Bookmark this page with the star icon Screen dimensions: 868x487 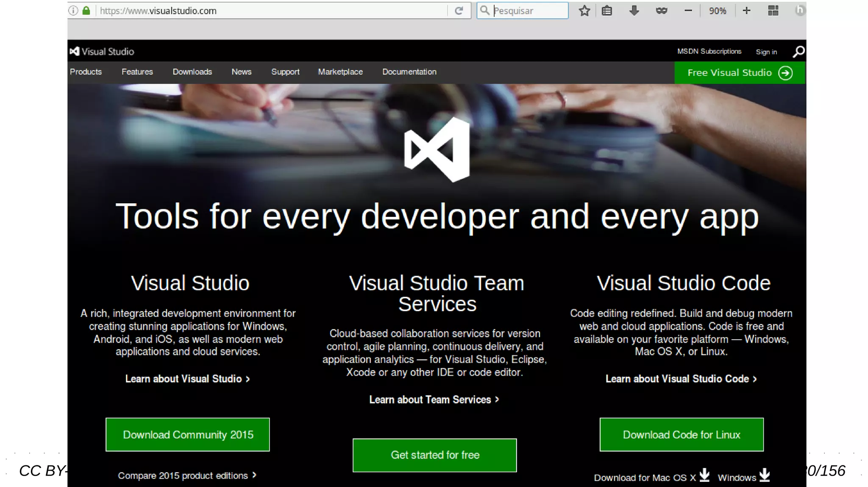pyautogui.click(x=584, y=11)
